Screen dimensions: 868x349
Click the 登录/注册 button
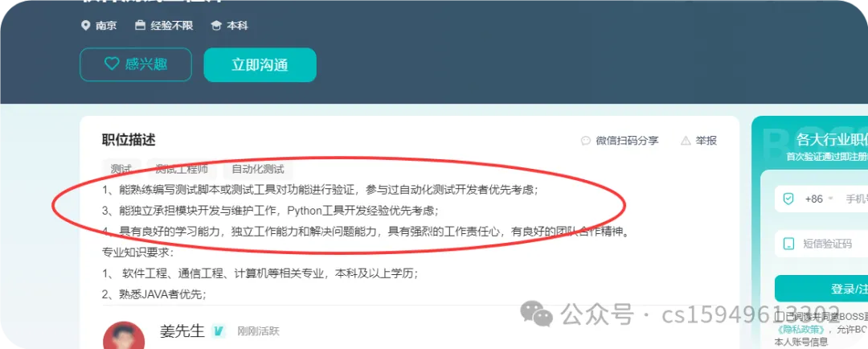coord(821,289)
